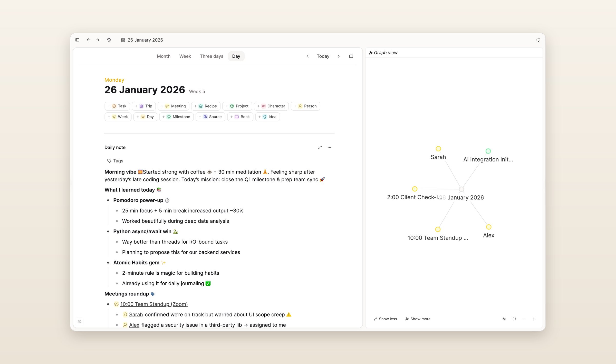Open the command palette icon
The image size is (616, 364).
79,322
